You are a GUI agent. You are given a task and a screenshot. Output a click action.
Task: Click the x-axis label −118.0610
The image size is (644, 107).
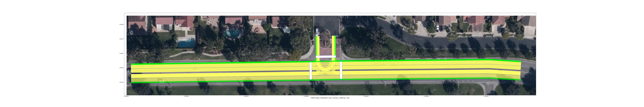(306, 96)
